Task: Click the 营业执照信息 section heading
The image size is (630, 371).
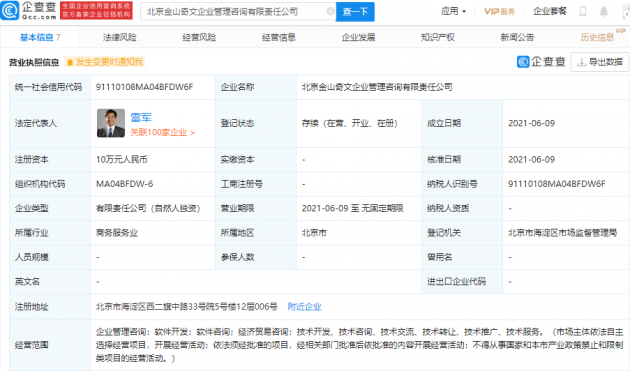Action: pos(34,62)
